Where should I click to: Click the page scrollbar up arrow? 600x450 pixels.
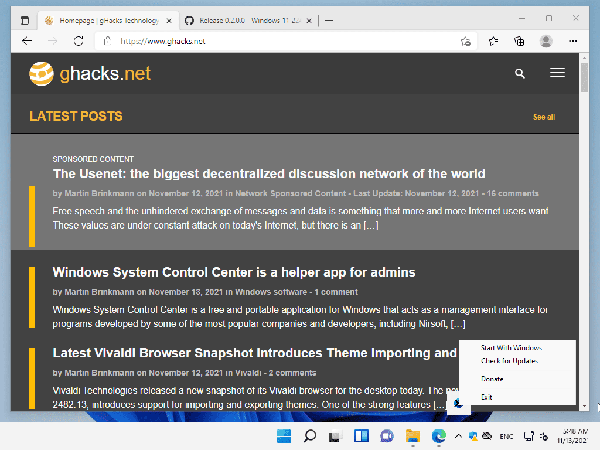pos(584,58)
